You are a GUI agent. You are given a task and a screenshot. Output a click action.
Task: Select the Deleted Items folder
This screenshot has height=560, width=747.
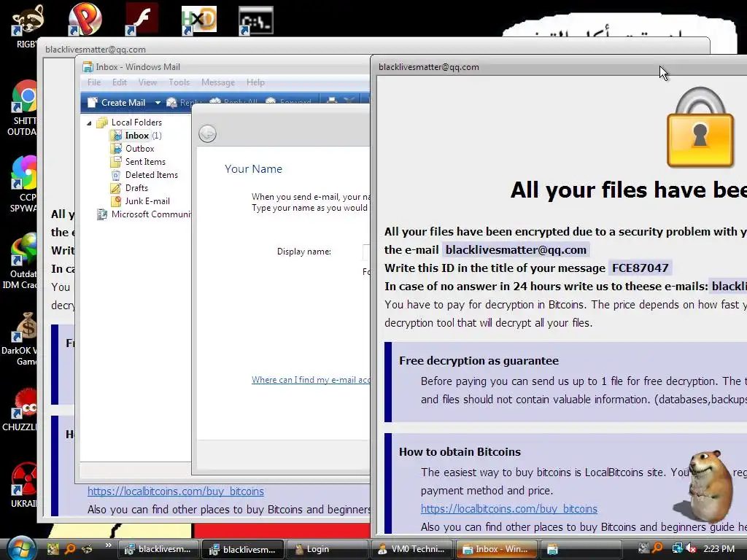[151, 175]
